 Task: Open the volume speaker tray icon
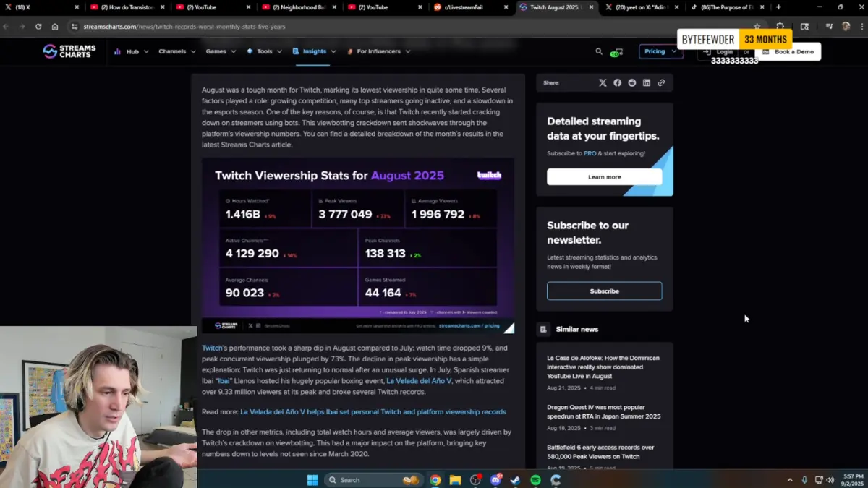(830, 480)
